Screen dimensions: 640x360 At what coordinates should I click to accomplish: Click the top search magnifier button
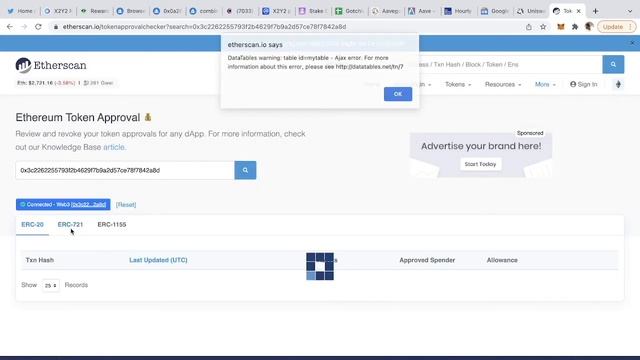(x=613, y=64)
